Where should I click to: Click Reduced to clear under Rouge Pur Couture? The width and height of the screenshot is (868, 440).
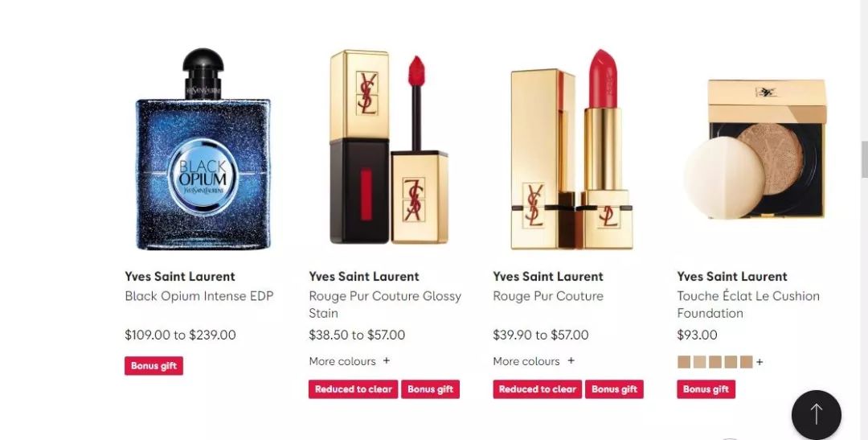click(538, 389)
